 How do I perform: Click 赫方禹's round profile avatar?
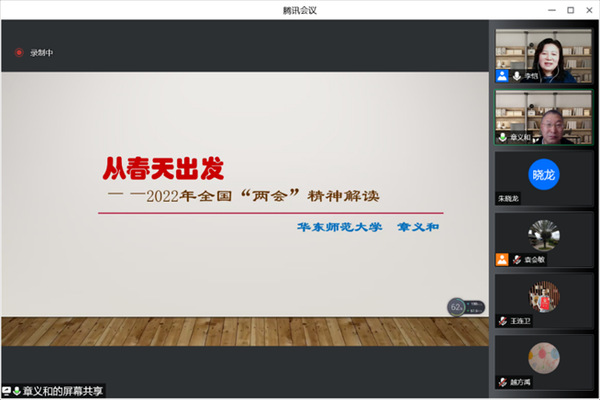point(544,356)
